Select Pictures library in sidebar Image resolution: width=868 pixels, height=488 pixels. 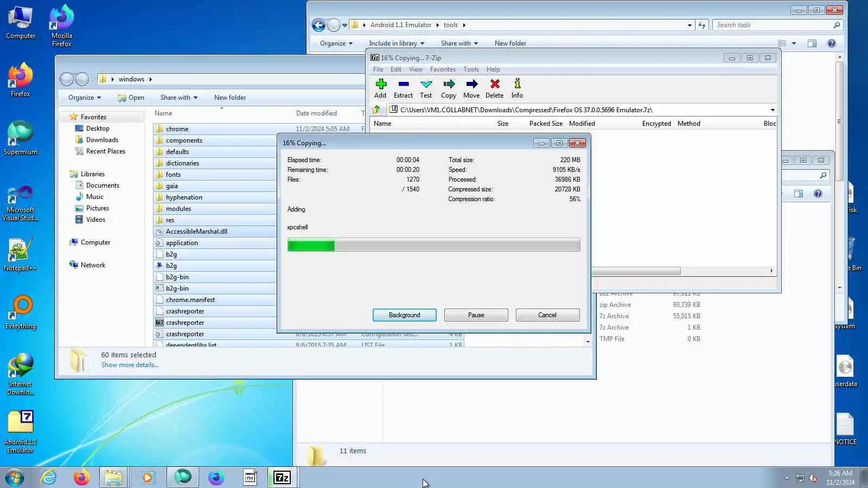coord(97,208)
